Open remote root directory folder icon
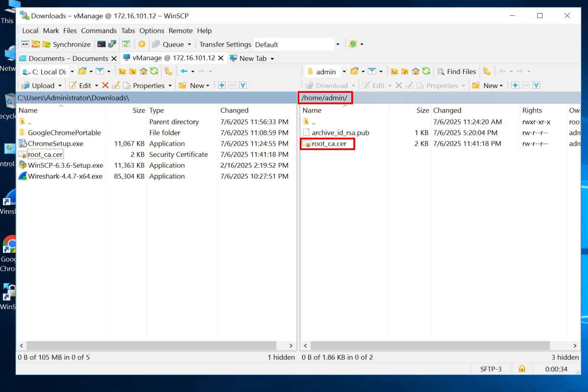588x392 pixels. pyautogui.click(x=405, y=71)
